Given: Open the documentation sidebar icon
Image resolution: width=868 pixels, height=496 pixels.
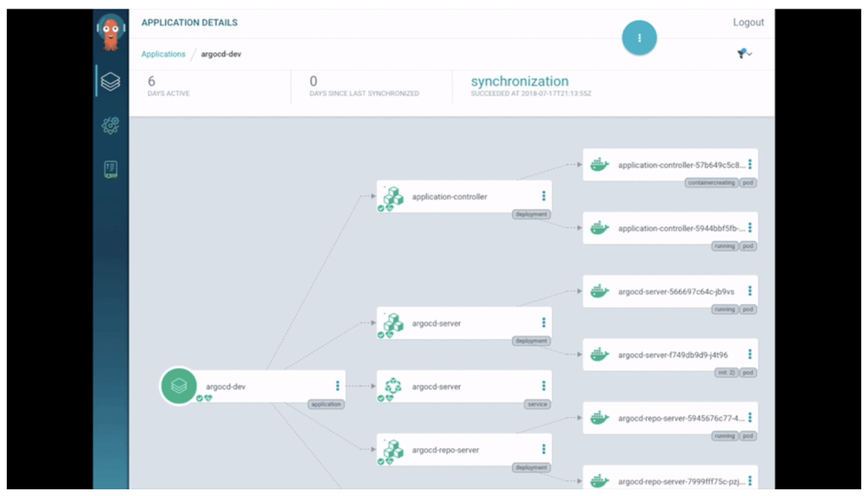Looking at the screenshot, I should (x=110, y=169).
